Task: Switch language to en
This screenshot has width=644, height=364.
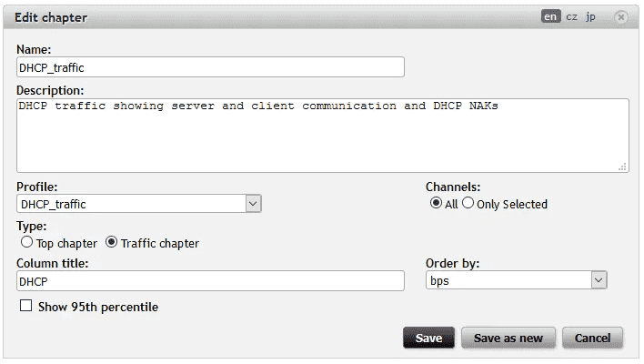Action: pyautogui.click(x=550, y=16)
